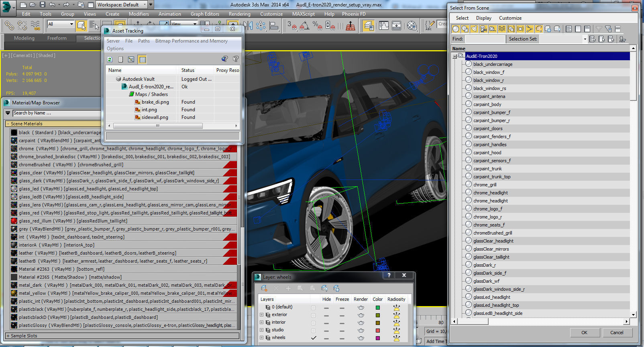644x347 pixels.
Task: Undo the last action via the arrow icon
Action: [x=52, y=5]
